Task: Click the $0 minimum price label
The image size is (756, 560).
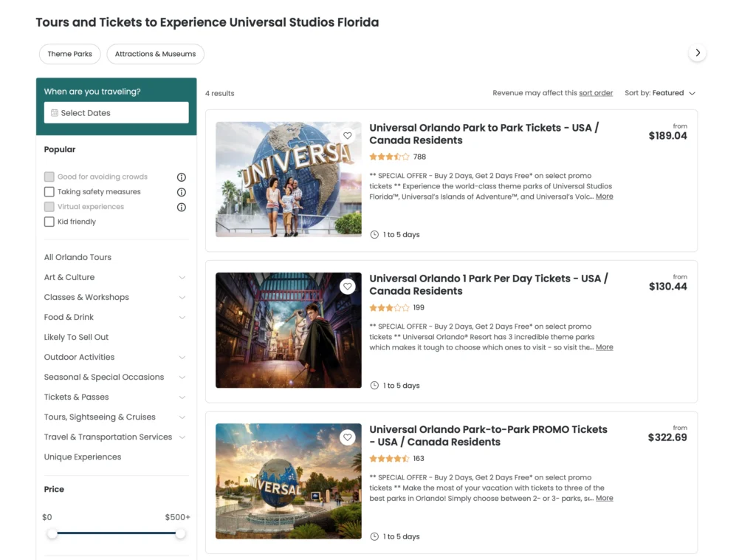Action: [x=47, y=517]
